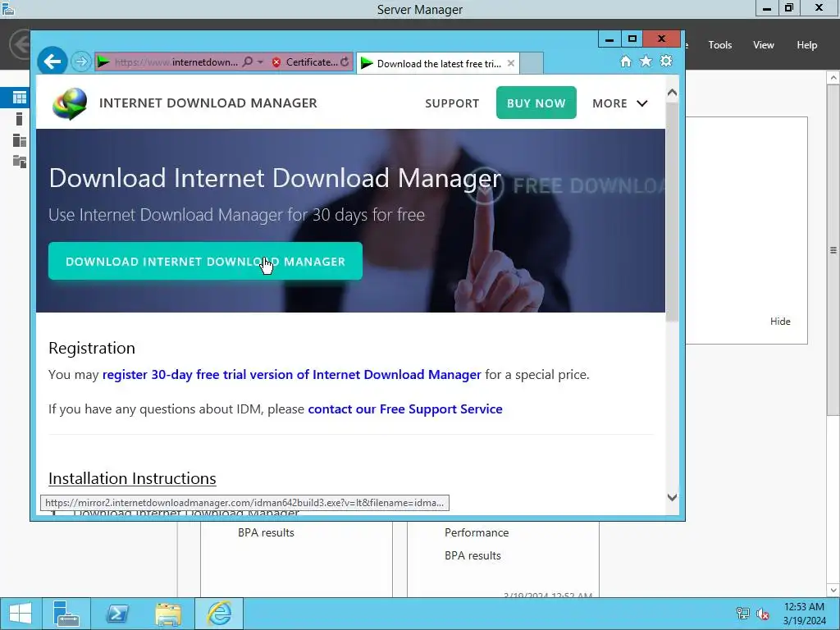Go back in Internet Explorer
The height and width of the screenshot is (630, 840).
tap(52, 62)
